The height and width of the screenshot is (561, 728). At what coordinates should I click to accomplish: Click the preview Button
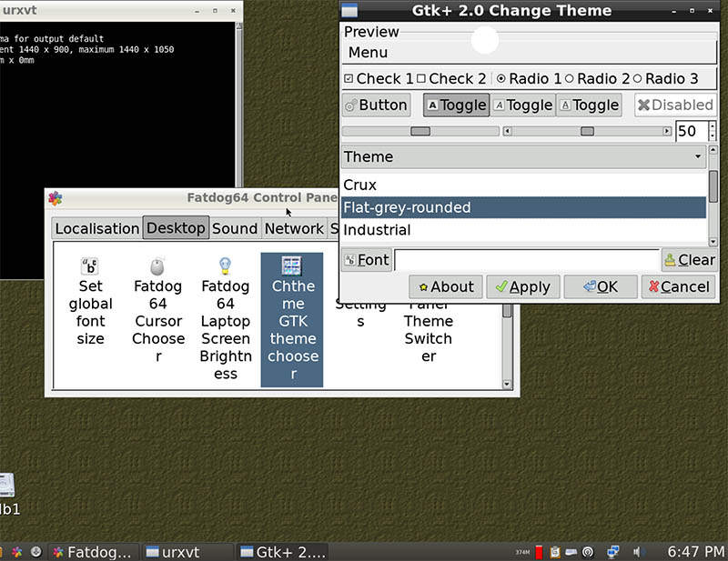click(377, 105)
